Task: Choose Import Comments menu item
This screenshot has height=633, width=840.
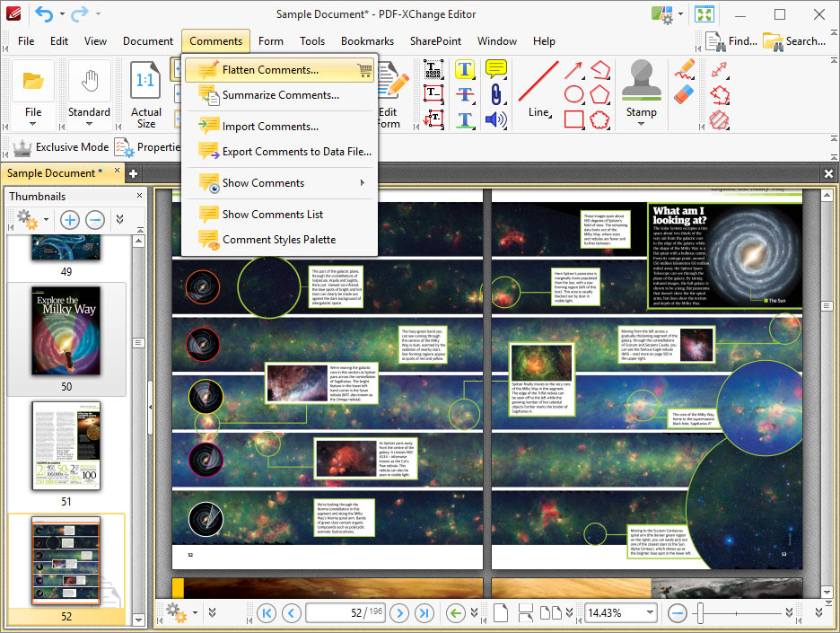Action: (x=280, y=127)
